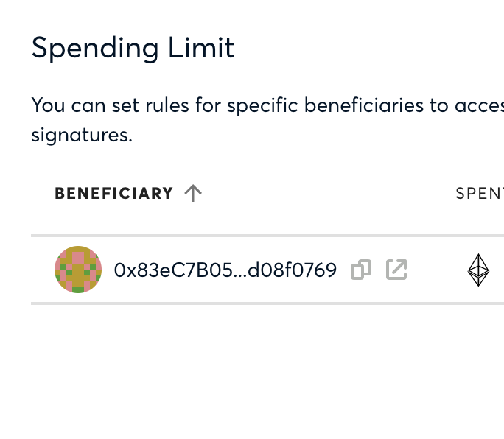Click the word "signatures." in the description
Screen dimensions: 504x439
[x=82, y=136]
